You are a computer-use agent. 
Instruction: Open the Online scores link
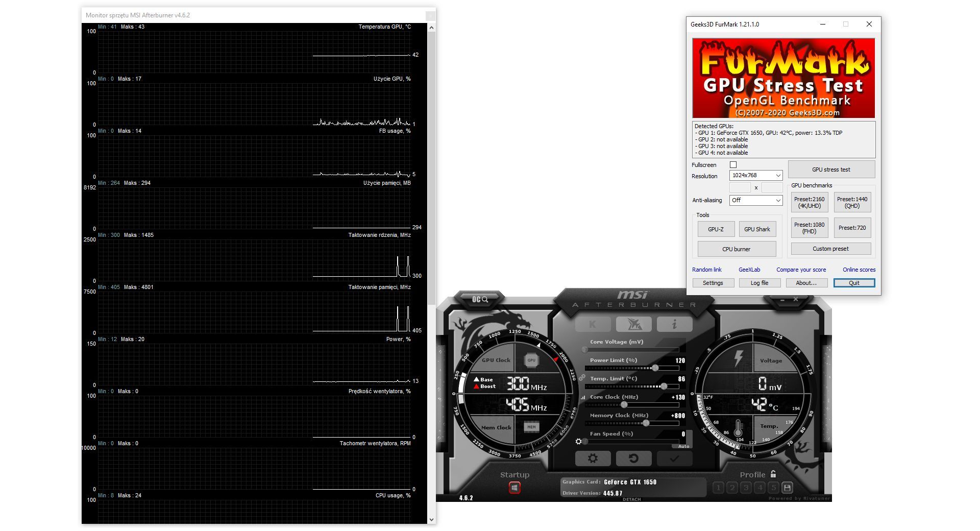[859, 270]
